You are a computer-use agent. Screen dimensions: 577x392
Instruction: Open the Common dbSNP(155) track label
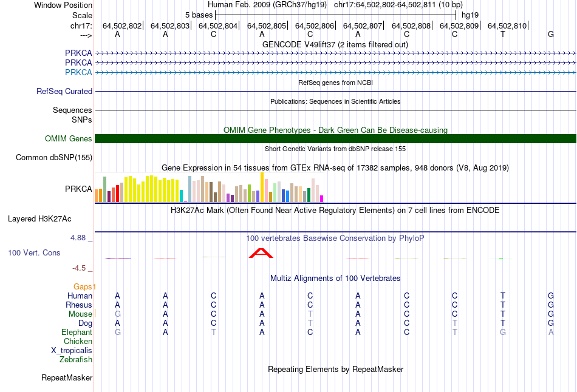(x=54, y=157)
